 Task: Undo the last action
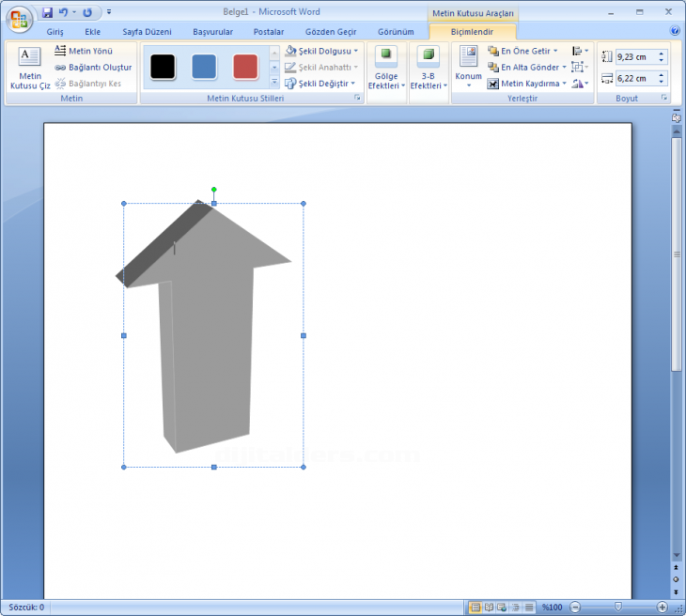click(x=64, y=12)
